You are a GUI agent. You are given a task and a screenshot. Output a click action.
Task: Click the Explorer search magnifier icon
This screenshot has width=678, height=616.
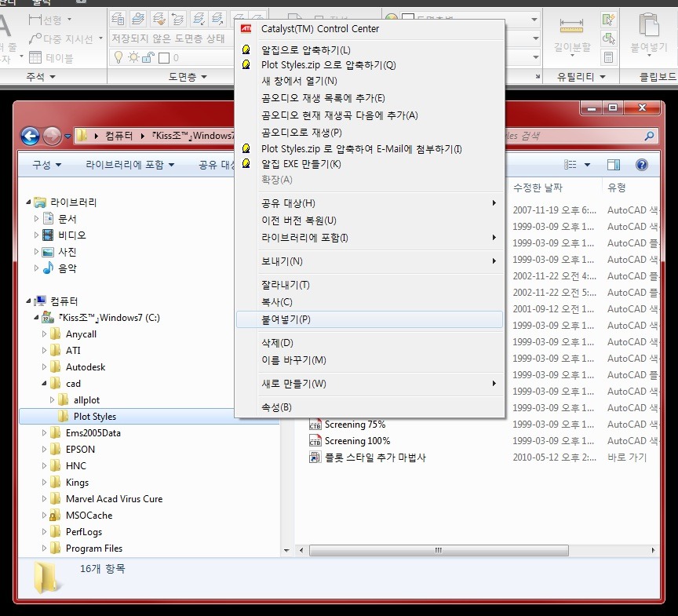(x=649, y=137)
